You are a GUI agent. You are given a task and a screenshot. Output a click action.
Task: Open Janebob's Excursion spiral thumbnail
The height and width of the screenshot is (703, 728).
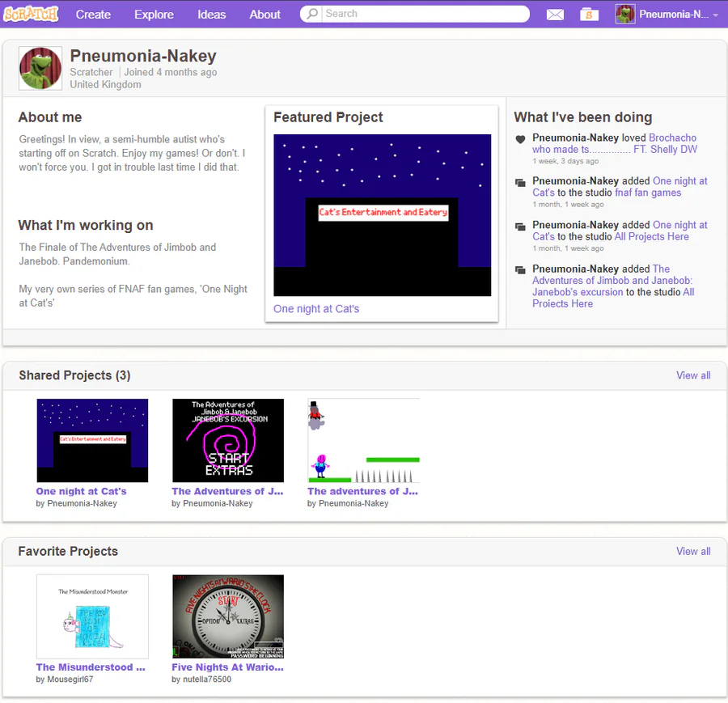point(228,440)
